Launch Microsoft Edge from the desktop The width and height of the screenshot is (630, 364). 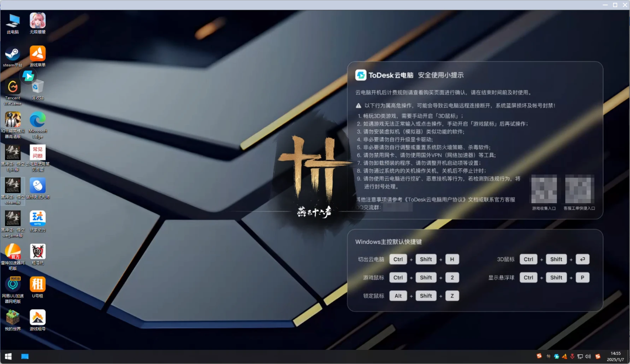(x=37, y=125)
